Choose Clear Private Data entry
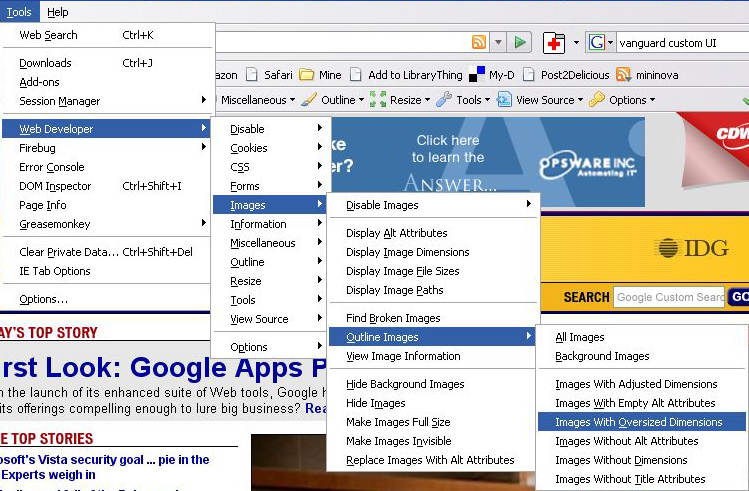The image size is (749, 491). pyautogui.click(x=107, y=252)
